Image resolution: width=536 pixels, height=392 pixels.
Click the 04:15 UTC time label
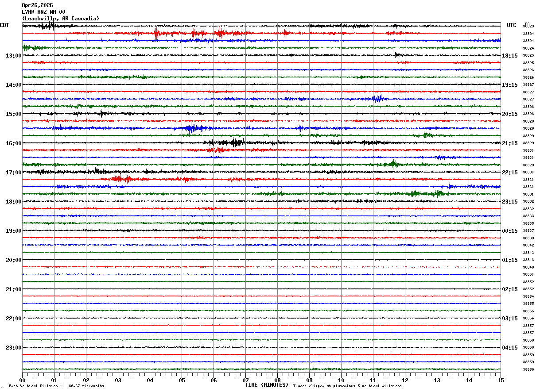510,348
